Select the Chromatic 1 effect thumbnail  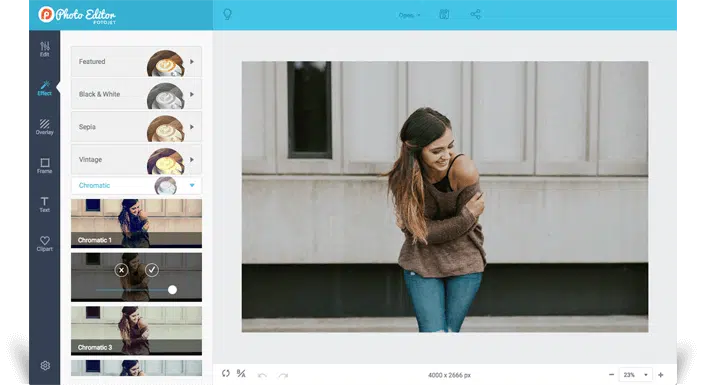(x=136, y=223)
